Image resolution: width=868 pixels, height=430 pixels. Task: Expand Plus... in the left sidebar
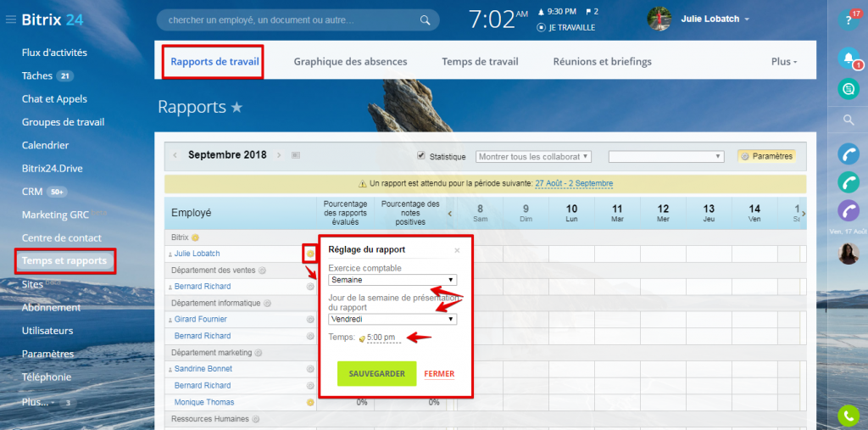click(x=38, y=402)
